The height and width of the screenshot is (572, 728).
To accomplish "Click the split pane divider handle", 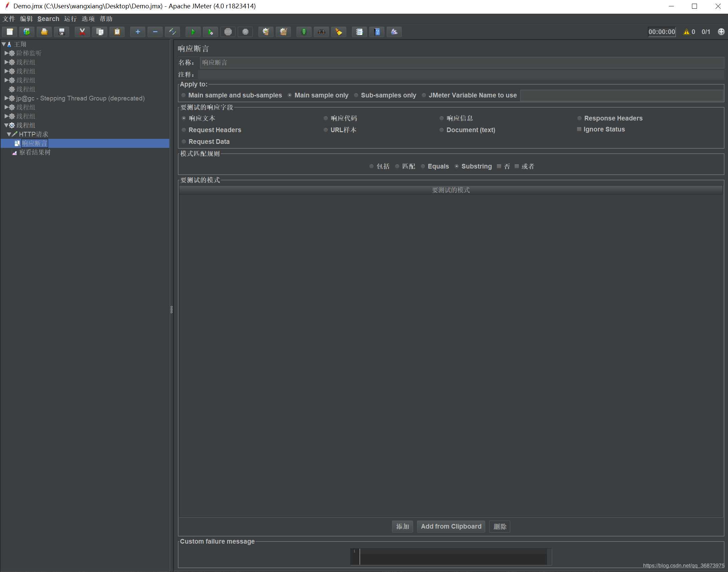I will point(172,309).
